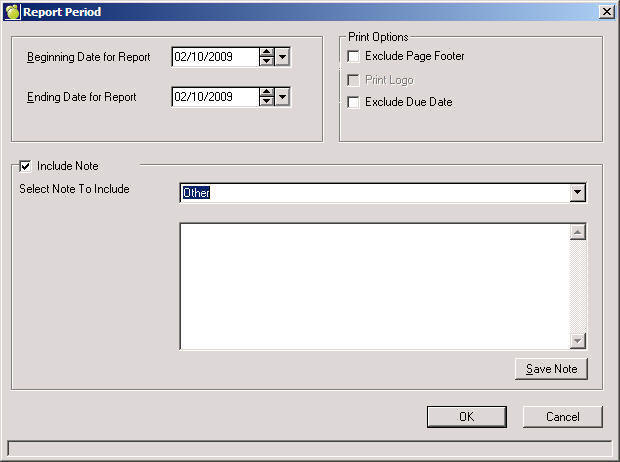Open the Beginning Date calendar dropdown
The width and height of the screenshot is (620, 462).
(x=282, y=57)
